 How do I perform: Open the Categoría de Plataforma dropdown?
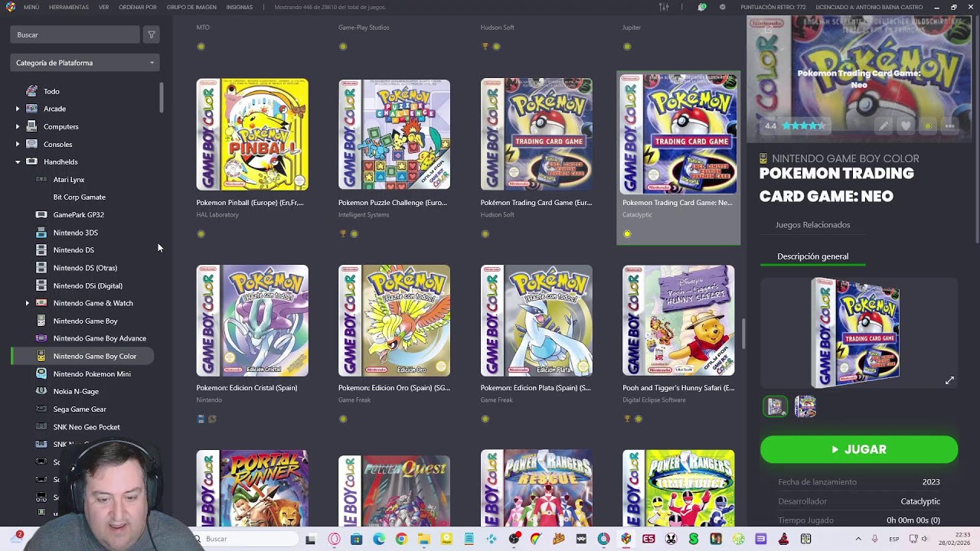click(x=85, y=63)
